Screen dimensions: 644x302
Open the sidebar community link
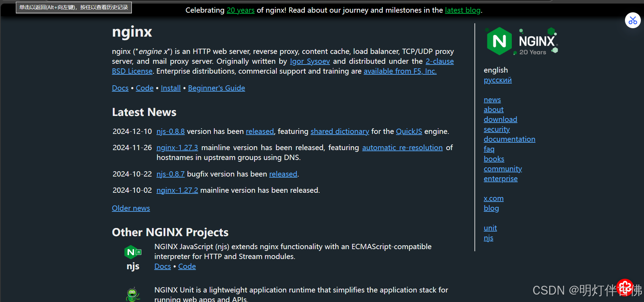(503, 169)
